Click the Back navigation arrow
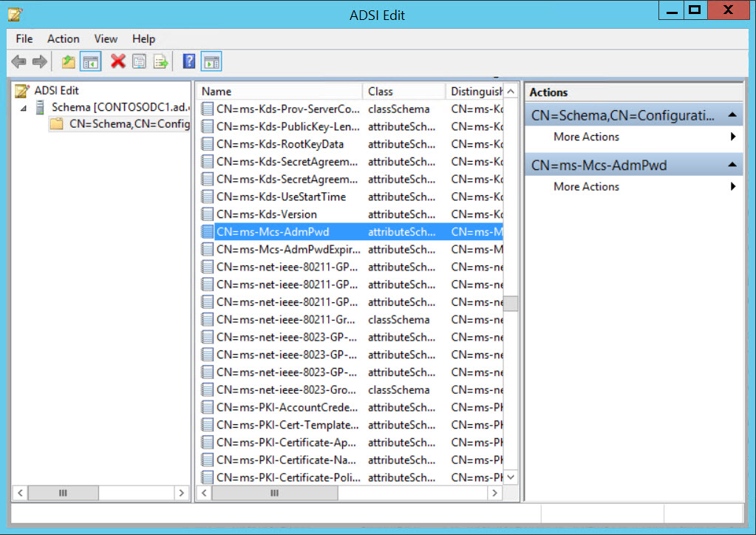This screenshot has height=535, width=756. coord(18,61)
